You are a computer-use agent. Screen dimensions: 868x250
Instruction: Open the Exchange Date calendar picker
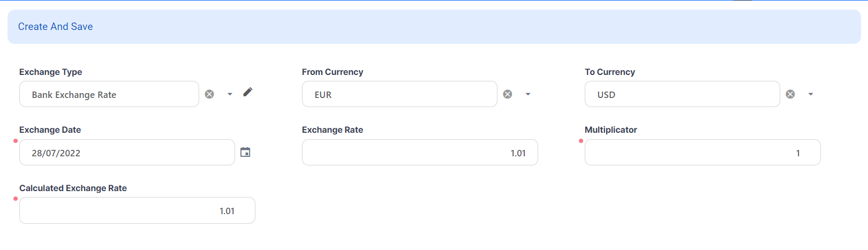[245, 153]
